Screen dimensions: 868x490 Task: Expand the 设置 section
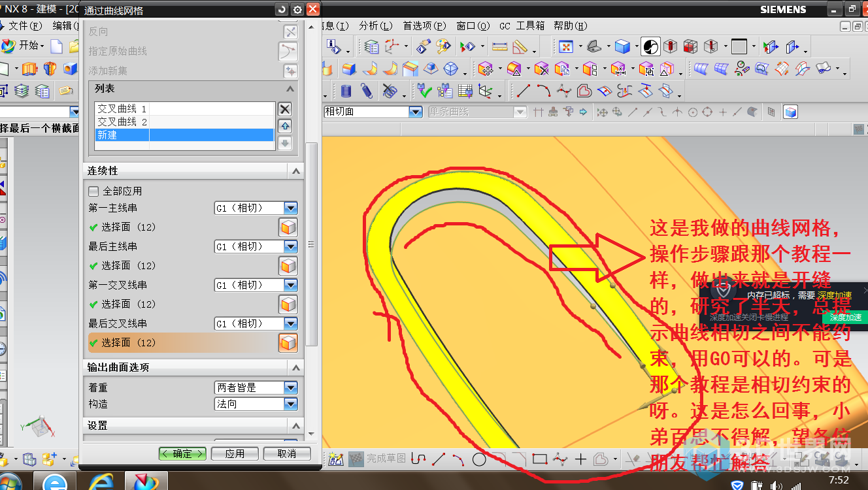pos(296,425)
